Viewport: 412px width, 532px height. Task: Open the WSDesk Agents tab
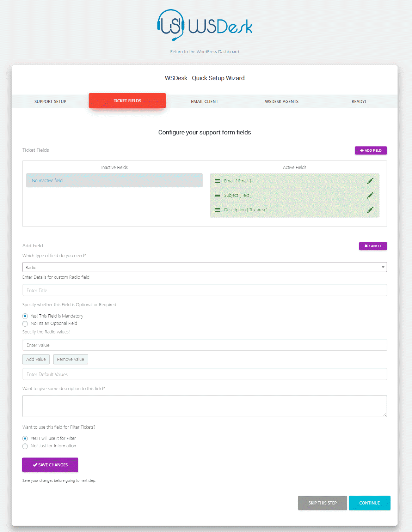[x=282, y=101]
